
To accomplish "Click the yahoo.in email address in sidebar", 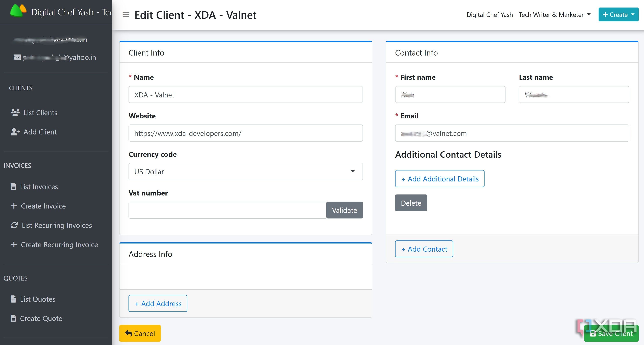I will point(59,57).
